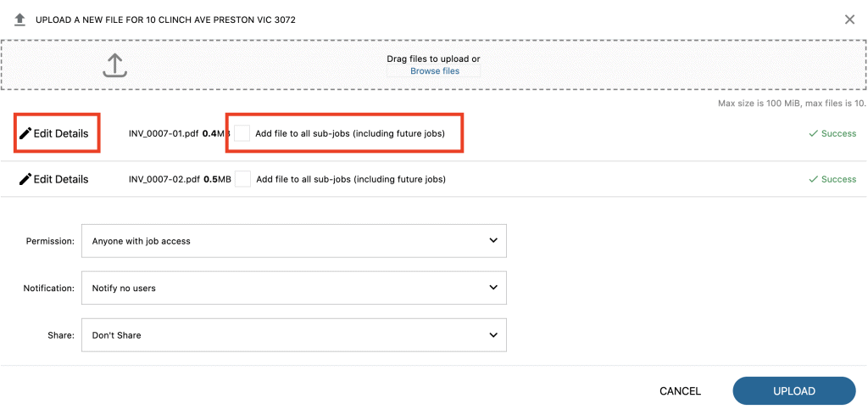
Task: Click the Browse files link
Action: (435, 71)
